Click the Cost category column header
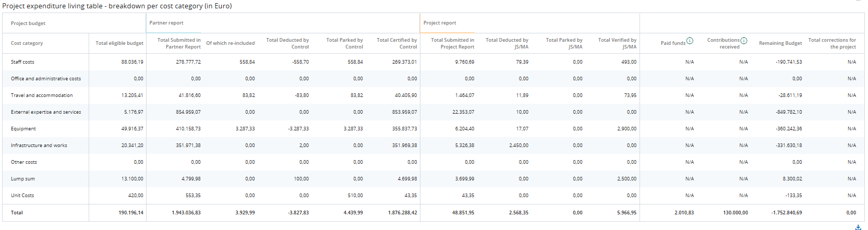Screen dimensions: 868x230 point(27,43)
